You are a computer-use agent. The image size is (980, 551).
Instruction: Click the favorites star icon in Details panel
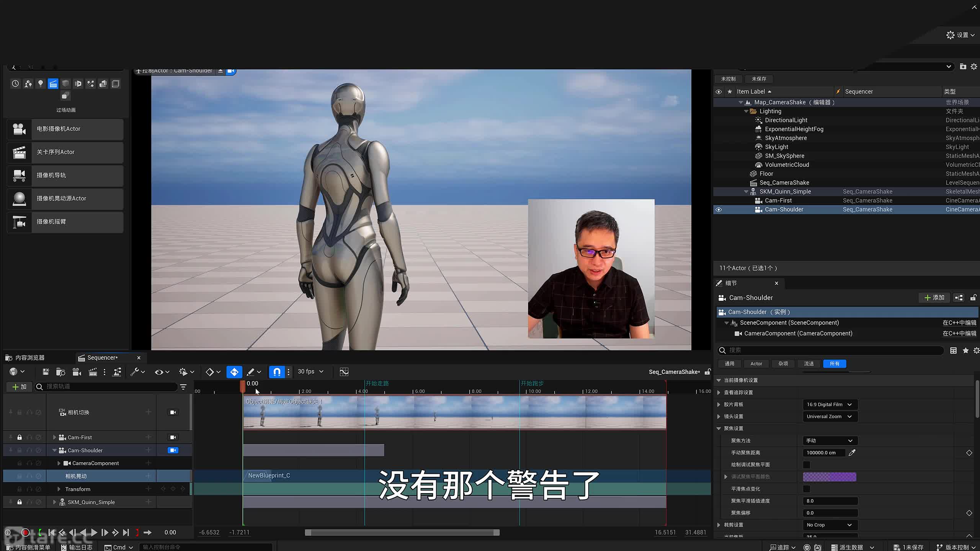pyautogui.click(x=965, y=350)
